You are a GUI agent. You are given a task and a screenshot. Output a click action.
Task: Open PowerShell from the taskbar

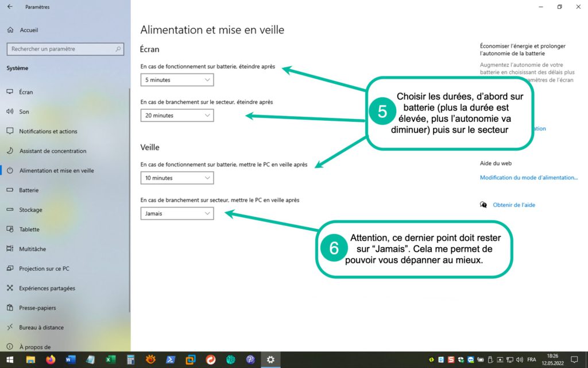171,359
